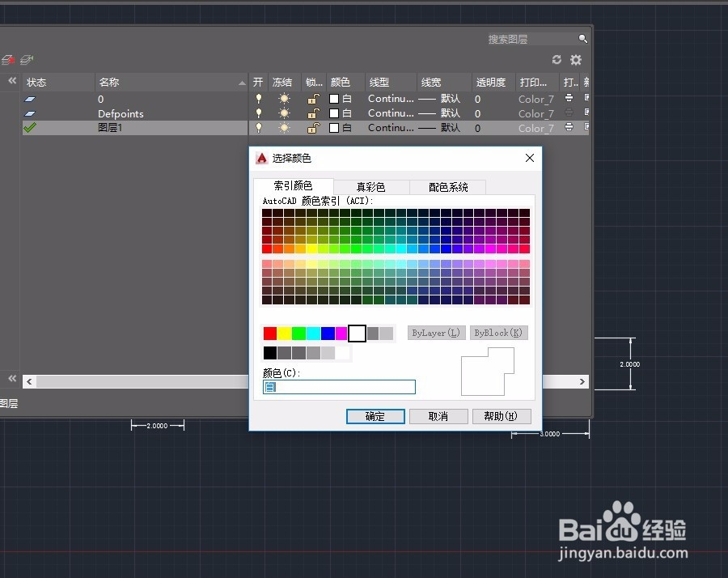Freeze the Defpoints layer
Screen dimensions: 728x578
coord(284,113)
